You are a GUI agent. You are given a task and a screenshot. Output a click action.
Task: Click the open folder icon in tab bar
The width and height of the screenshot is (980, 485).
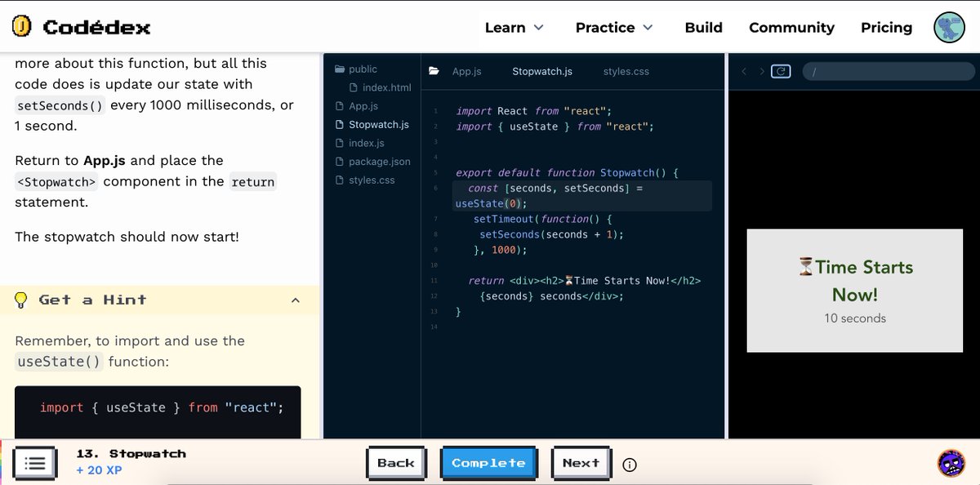(434, 71)
